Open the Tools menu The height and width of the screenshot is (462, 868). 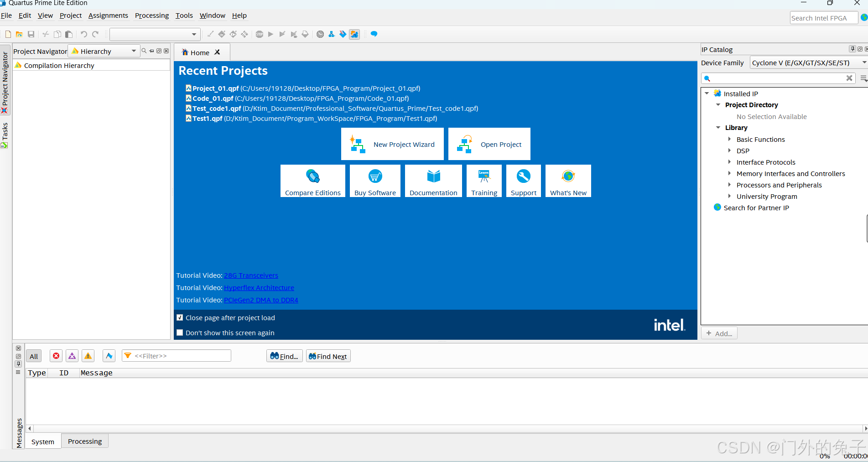click(x=184, y=16)
